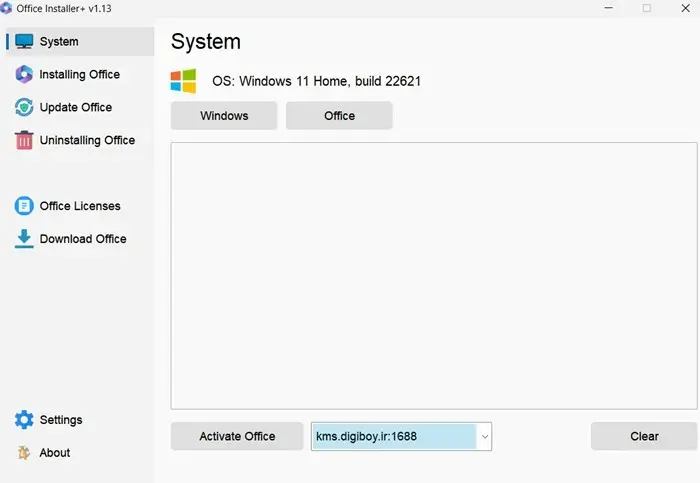700x483 pixels.
Task: Go to Installing Office page
Action: [x=79, y=74]
